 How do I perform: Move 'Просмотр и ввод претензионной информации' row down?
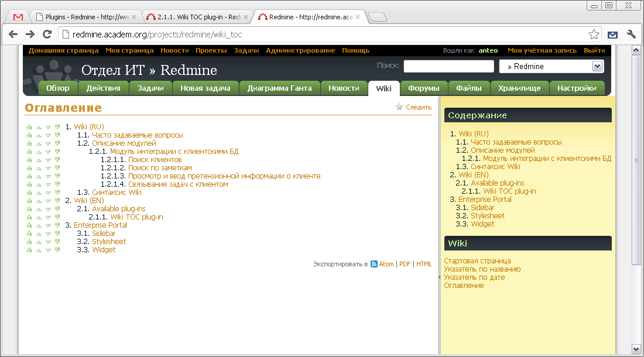click(48, 176)
